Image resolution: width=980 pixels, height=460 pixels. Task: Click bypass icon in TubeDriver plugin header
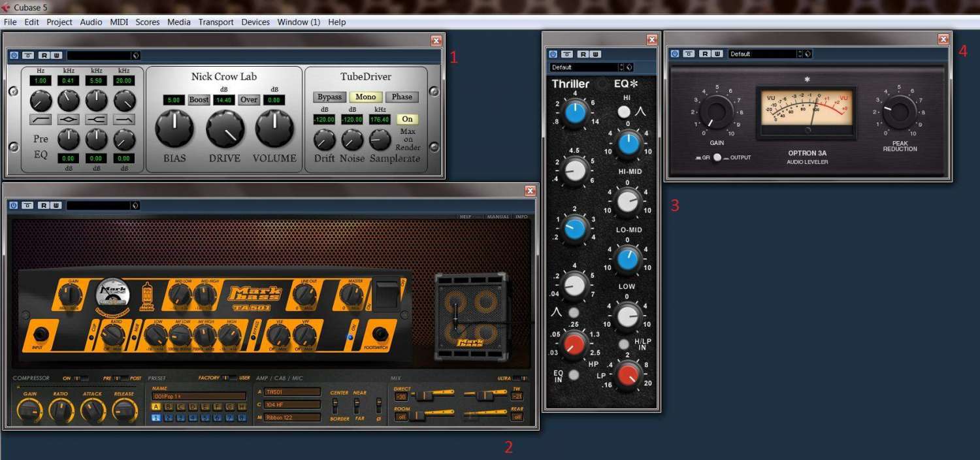[28, 56]
